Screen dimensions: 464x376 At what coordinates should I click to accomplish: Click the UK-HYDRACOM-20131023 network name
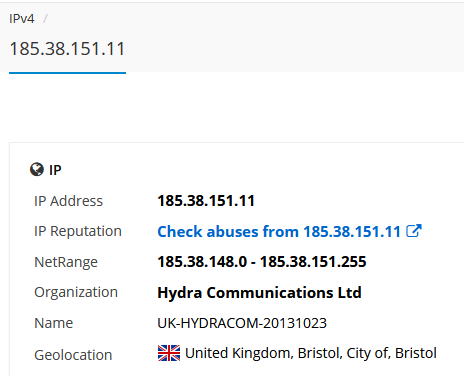click(242, 323)
